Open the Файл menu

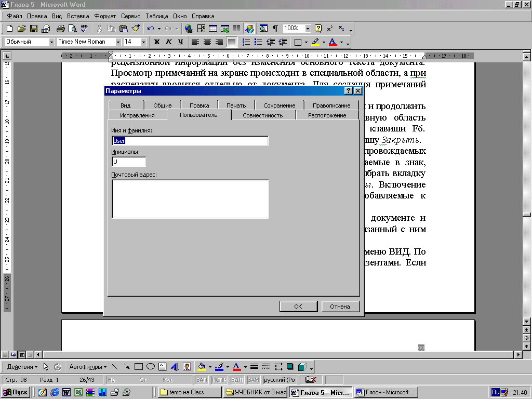pos(14,16)
